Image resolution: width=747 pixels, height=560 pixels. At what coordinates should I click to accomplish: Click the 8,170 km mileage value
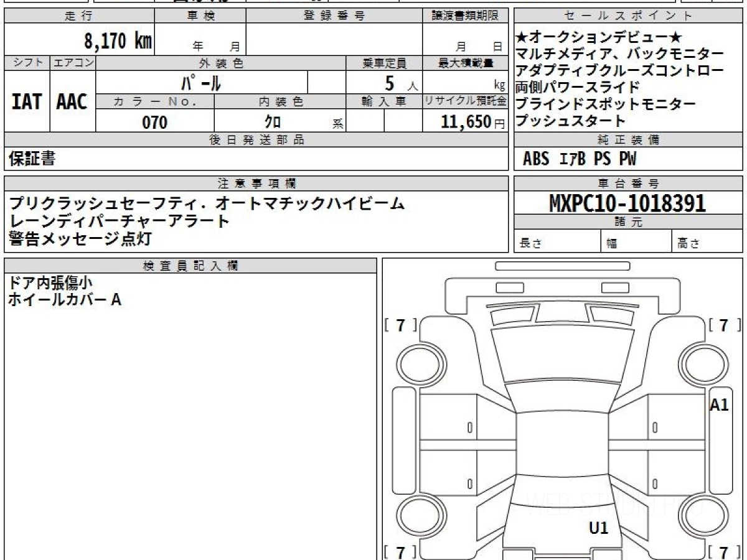point(118,41)
